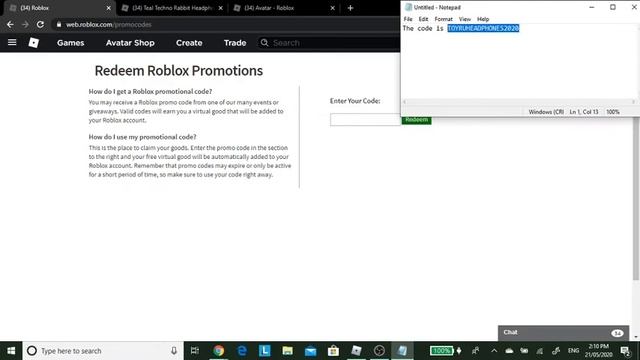The width and height of the screenshot is (640, 360).
Task: Close the Teal Techno Rabbit tab
Action: click(221, 8)
